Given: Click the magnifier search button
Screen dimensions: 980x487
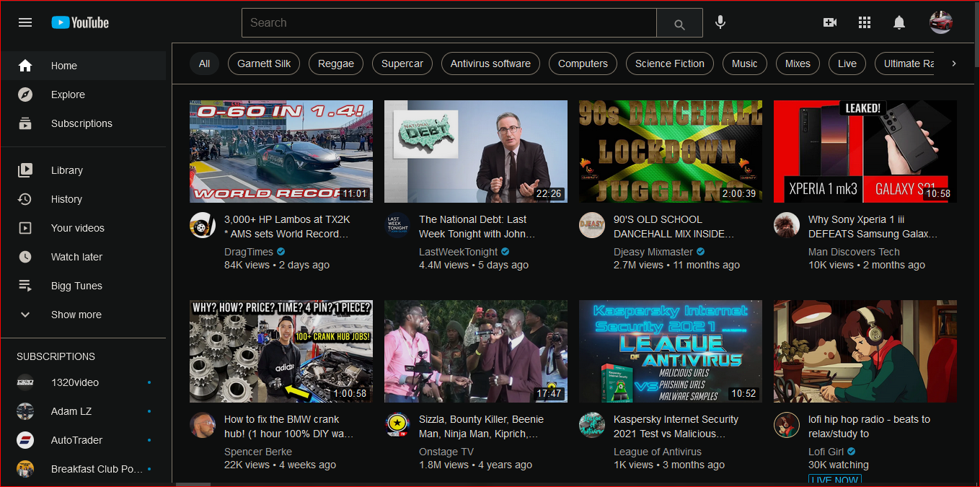Looking at the screenshot, I should pyautogui.click(x=679, y=23).
